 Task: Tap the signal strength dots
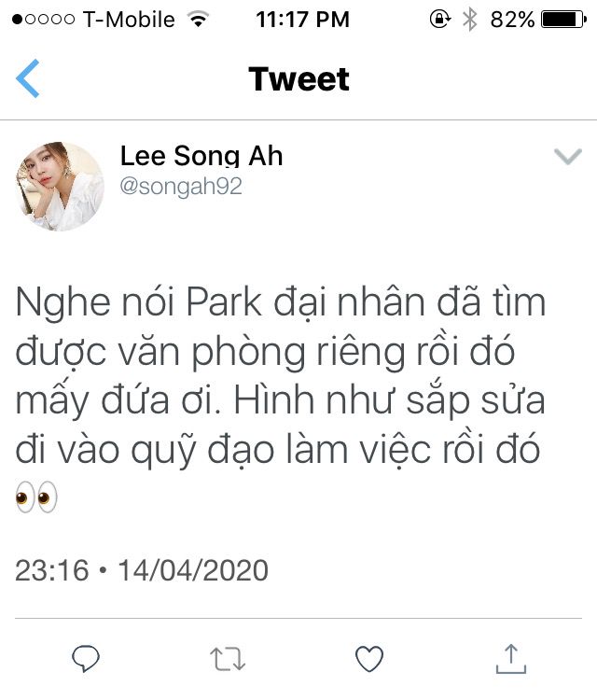click(43, 20)
